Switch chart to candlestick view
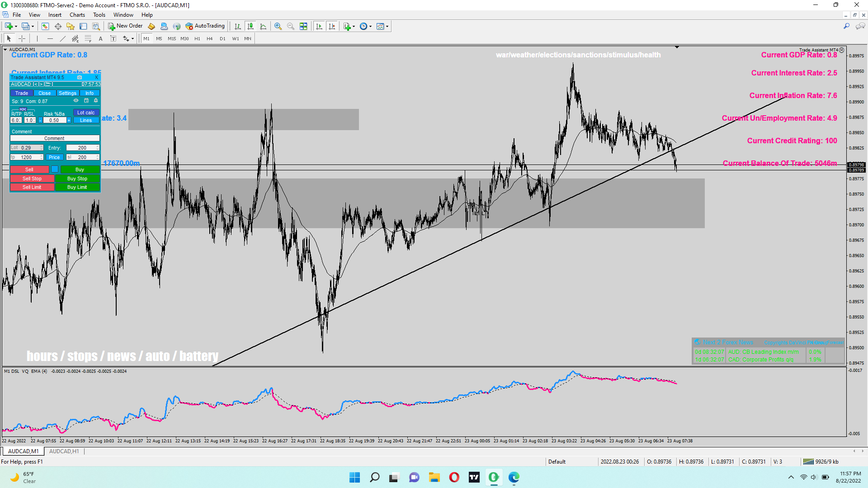This screenshot has width=868, height=488. (x=250, y=26)
